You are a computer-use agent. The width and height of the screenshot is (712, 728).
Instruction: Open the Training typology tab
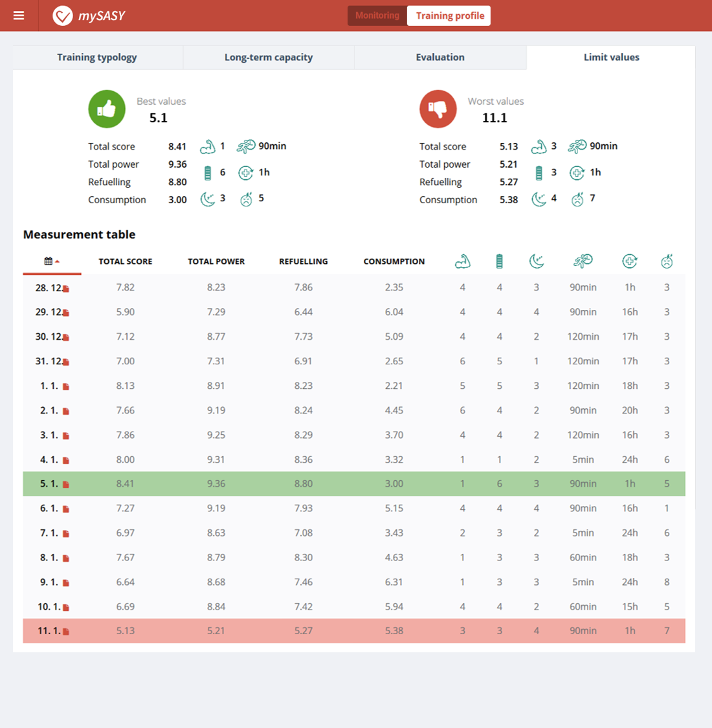[x=97, y=58]
